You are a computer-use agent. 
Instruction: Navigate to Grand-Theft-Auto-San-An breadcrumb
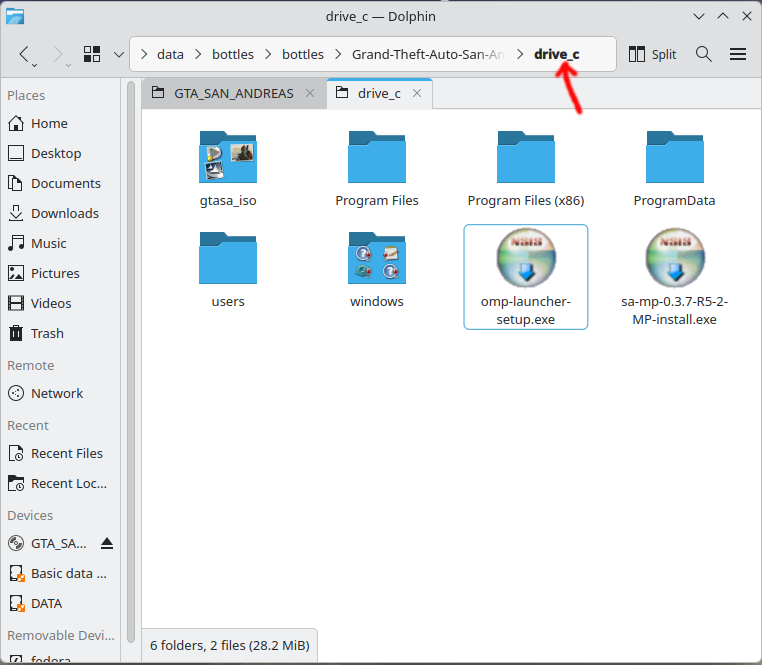[428, 54]
